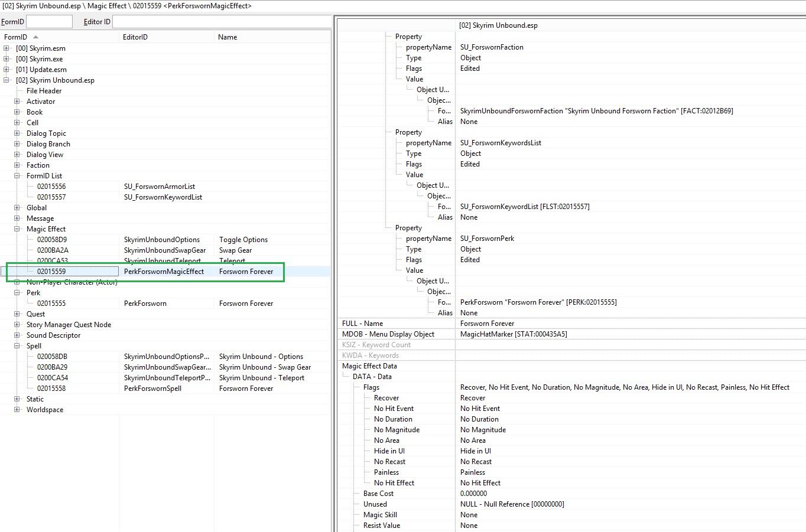Sort by the FormID column header

(59, 37)
